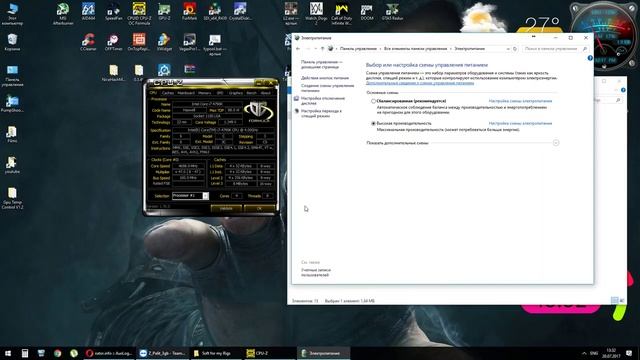The height and width of the screenshot is (360, 640).
Task: Click the Windows Start button
Action: [x=8, y=353]
